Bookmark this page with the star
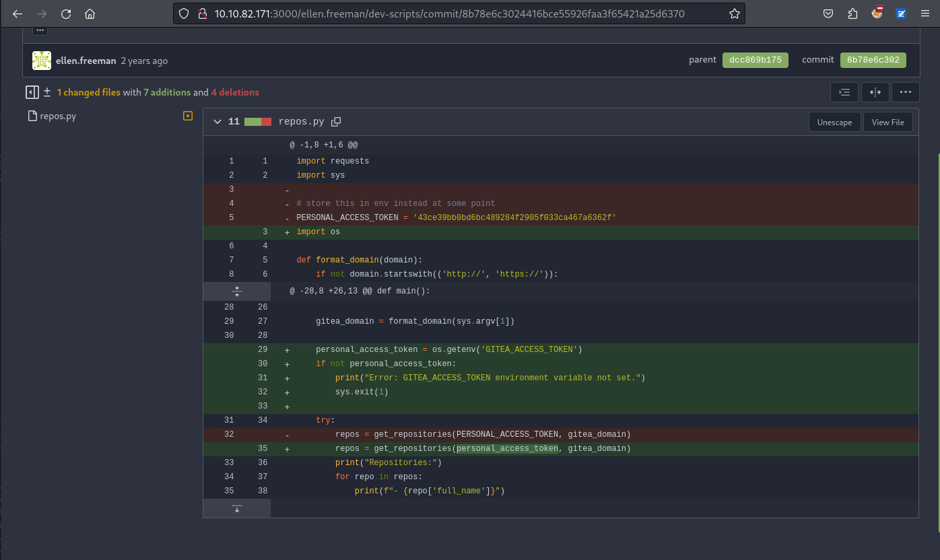940x560 pixels. click(x=734, y=13)
